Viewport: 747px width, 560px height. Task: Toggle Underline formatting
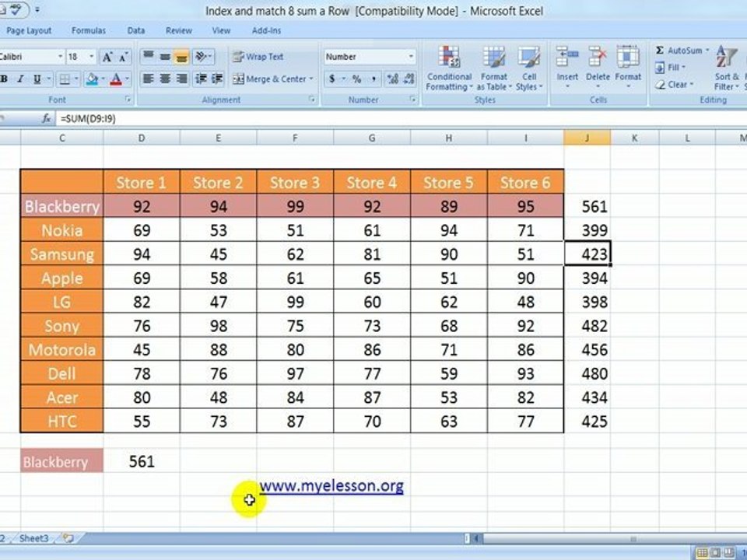point(37,79)
